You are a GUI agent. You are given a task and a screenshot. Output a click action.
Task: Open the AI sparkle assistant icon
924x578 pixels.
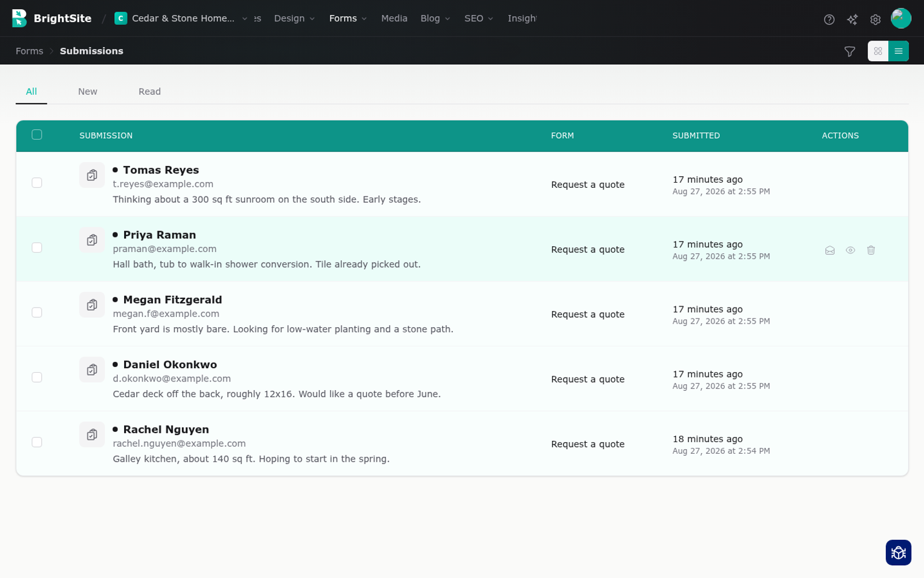click(852, 20)
